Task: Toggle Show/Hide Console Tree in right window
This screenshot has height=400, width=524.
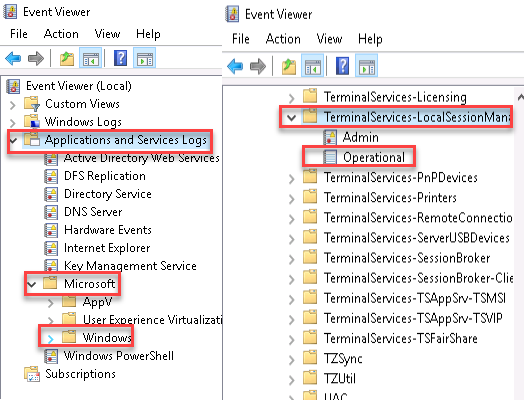Action: (x=312, y=66)
